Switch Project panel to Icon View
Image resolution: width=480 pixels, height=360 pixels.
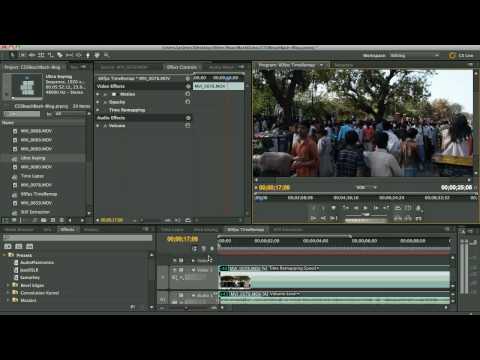(14, 220)
